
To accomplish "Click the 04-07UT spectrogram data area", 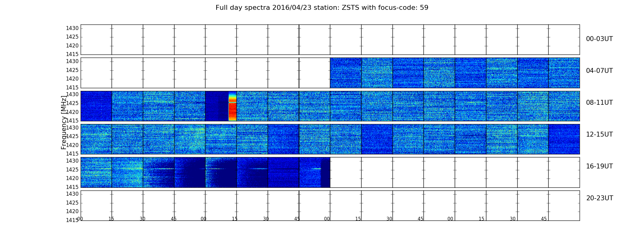I will tap(455, 73).
